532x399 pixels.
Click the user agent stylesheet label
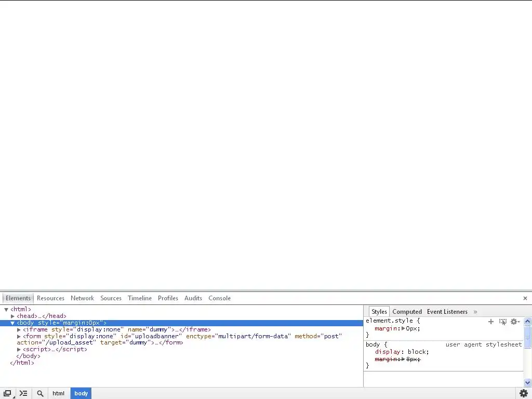pos(484,345)
